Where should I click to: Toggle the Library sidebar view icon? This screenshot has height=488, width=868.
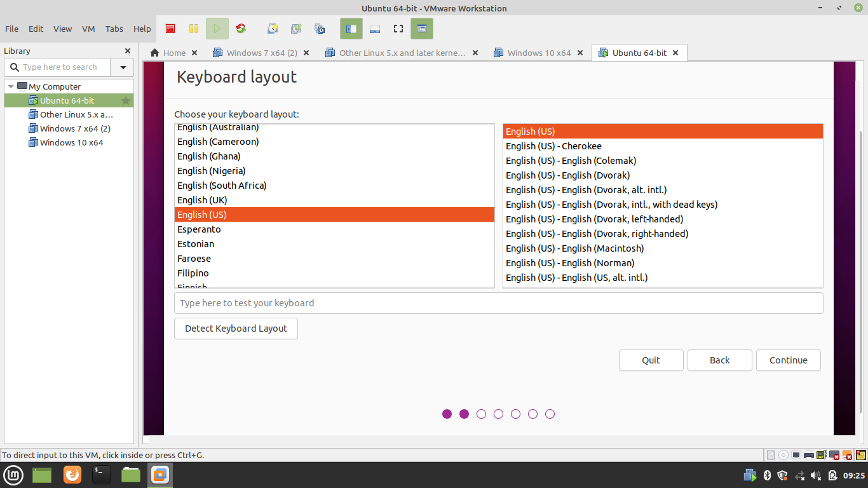[351, 29]
